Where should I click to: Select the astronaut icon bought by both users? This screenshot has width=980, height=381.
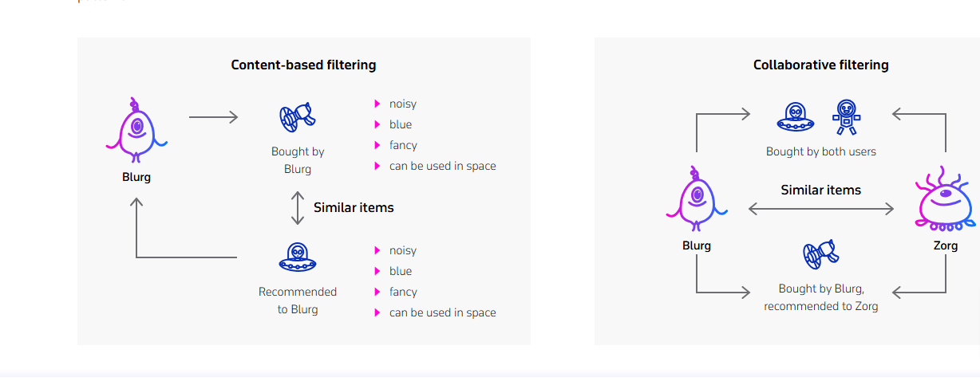coord(846,117)
